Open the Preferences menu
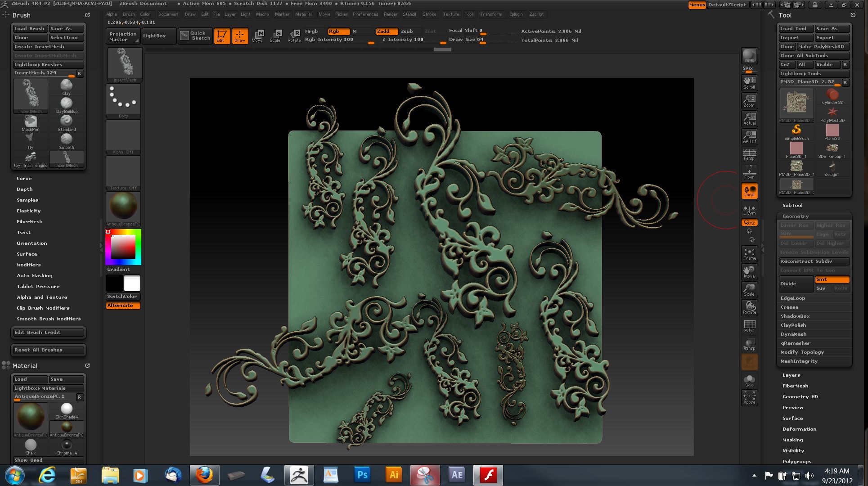868x486 pixels. (x=365, y=14)
